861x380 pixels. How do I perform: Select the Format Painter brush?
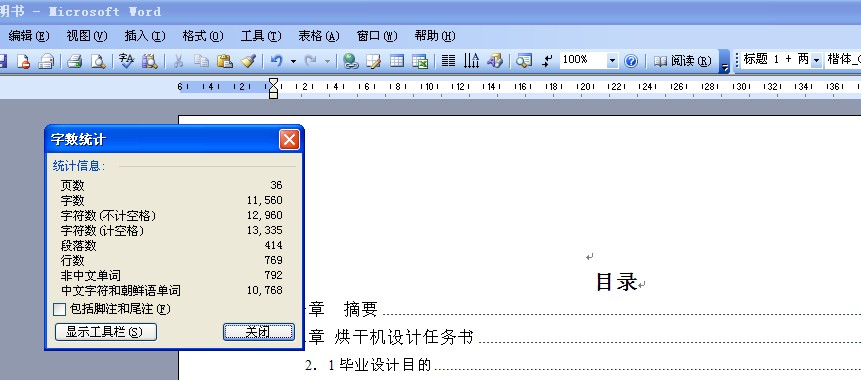(248, 60)
